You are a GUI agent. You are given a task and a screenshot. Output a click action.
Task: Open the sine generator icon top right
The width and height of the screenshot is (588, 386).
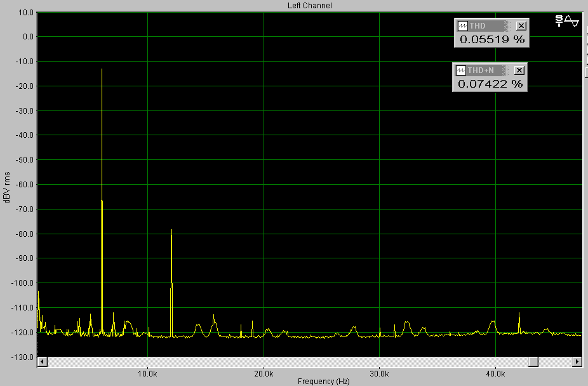click(567, 21)
